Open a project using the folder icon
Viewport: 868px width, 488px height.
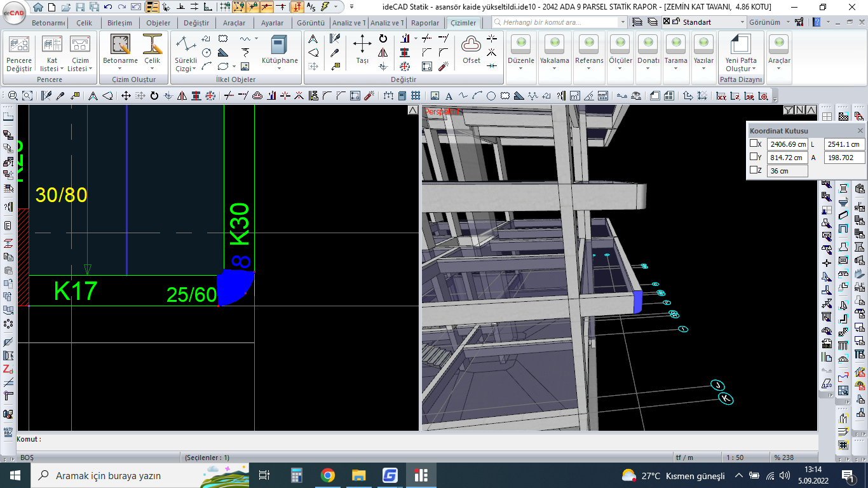(65, 7)
